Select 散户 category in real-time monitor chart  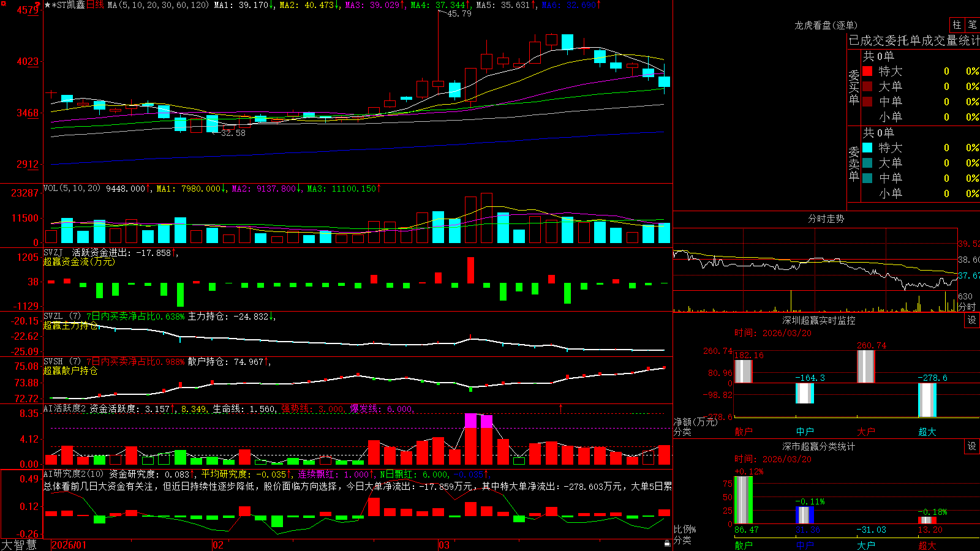tap(744, 432)
